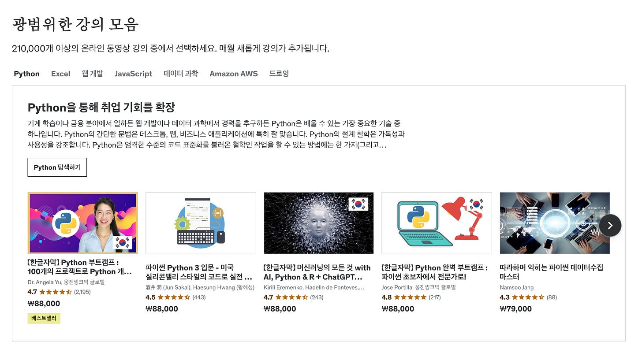Viewport: 642px width, 364px height.
Task: Click the Python 탐색하기 button
Action: pyautogui.click(x=57, y=167)
